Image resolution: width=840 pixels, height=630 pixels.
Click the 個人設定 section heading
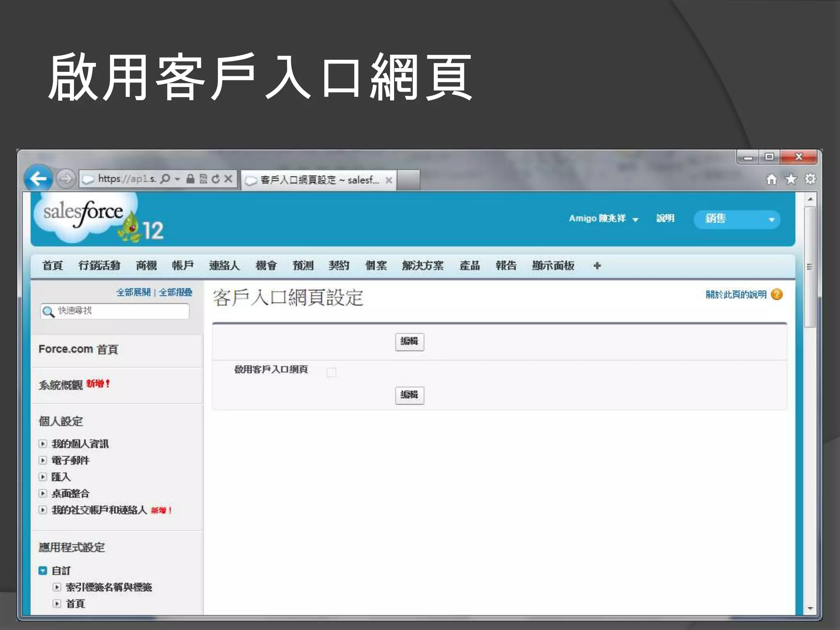point(61,421)
